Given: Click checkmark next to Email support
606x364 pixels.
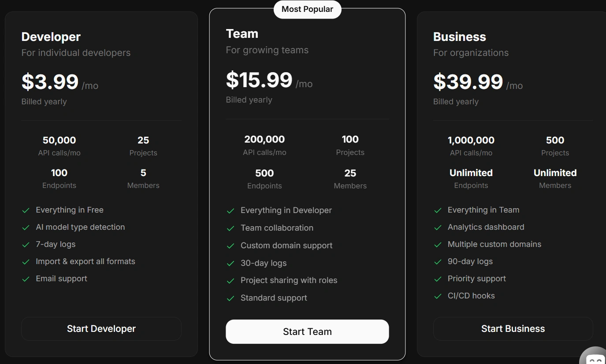Looking at the screenshot, I should 26,279.
